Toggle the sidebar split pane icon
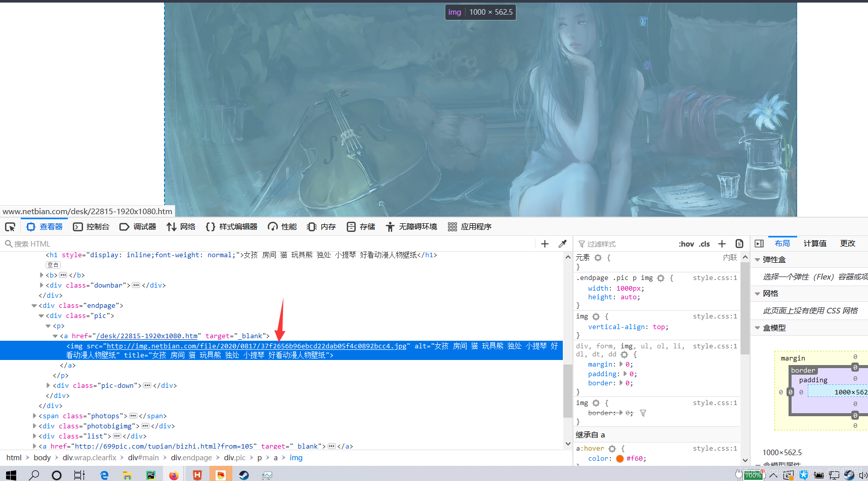 click(759, 244)
